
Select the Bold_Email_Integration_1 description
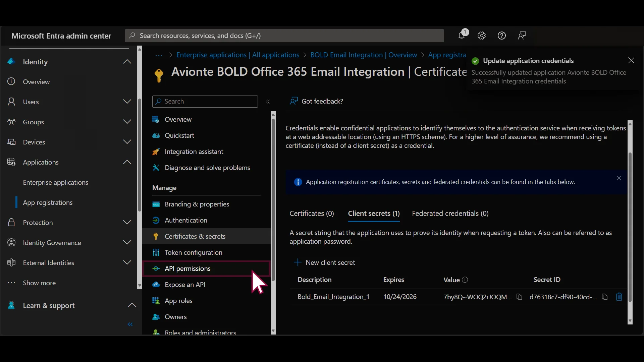point(333,297)
